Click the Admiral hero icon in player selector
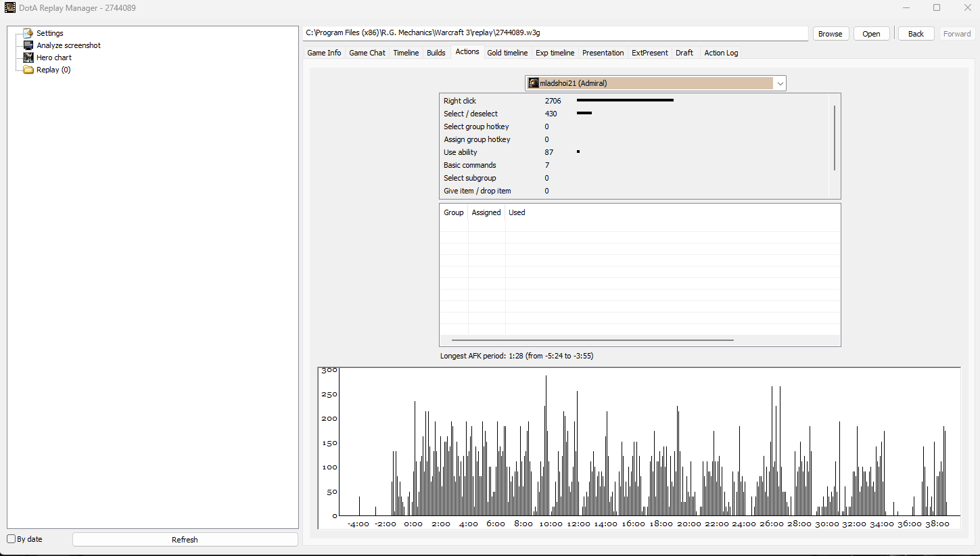Viewport: 980px width, 556px height. 534,83
